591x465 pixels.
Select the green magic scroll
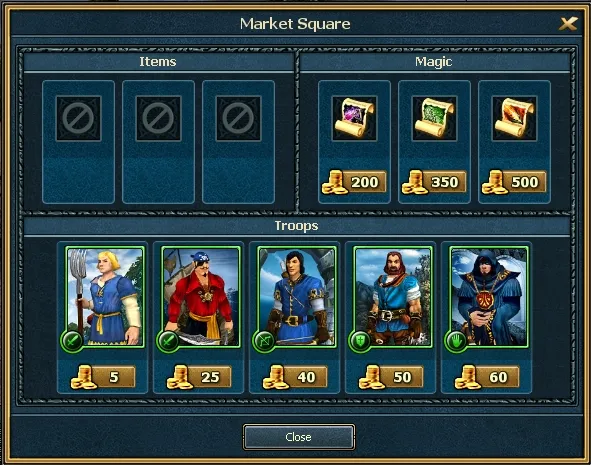[x=434, y=118]
